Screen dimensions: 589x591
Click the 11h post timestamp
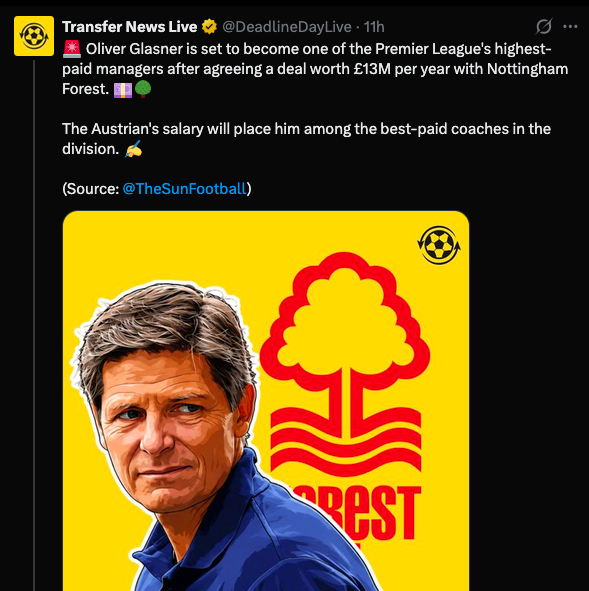point(374,27)
